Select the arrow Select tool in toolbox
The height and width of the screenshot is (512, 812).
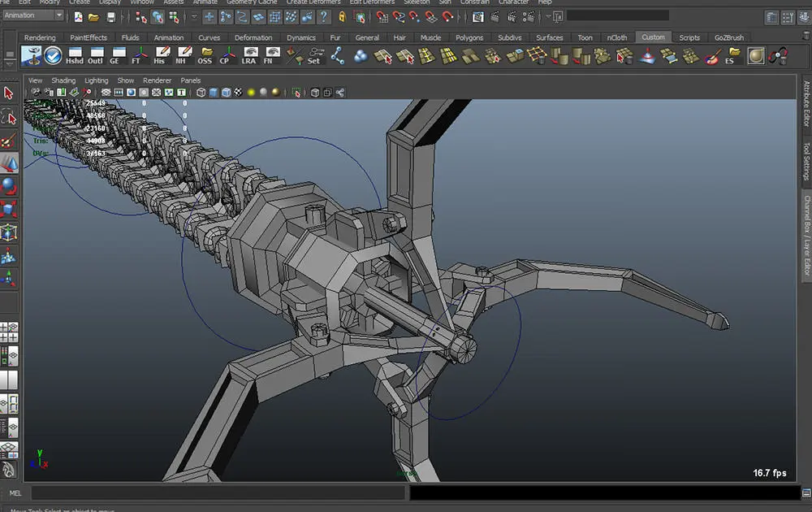(x=9, y=94)
